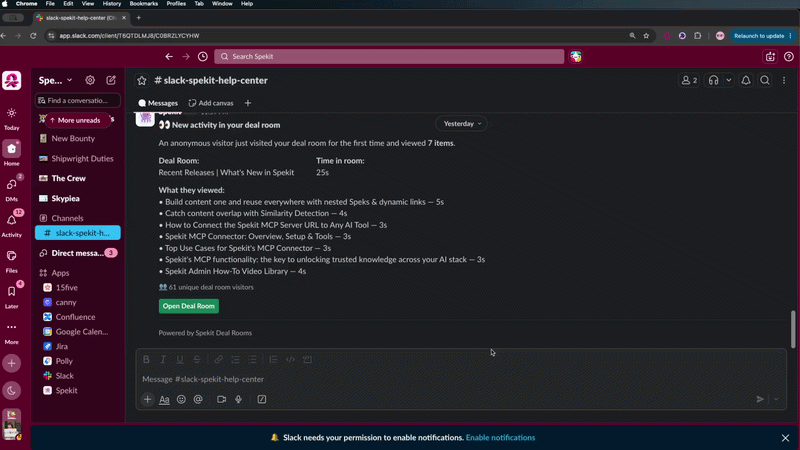Screen dimensions: 800x450
Task: Toggle code block formatting
Action: pos(307,359)
